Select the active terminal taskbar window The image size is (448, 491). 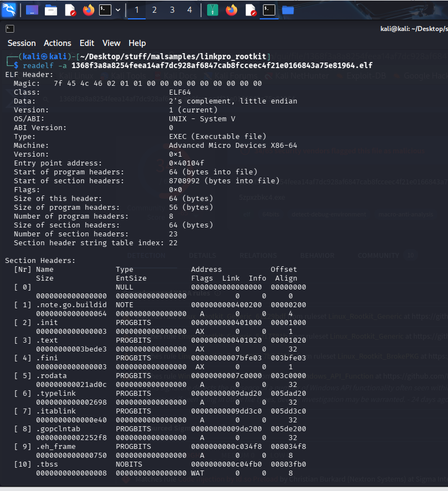point(269,10)
